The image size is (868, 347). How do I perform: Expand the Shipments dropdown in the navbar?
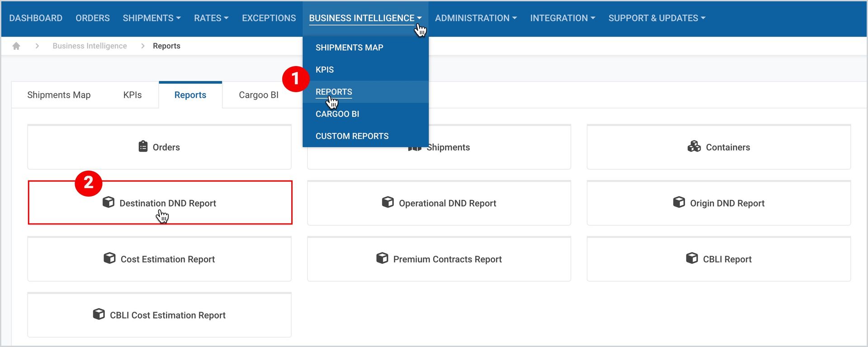click(x=152, y=18)
